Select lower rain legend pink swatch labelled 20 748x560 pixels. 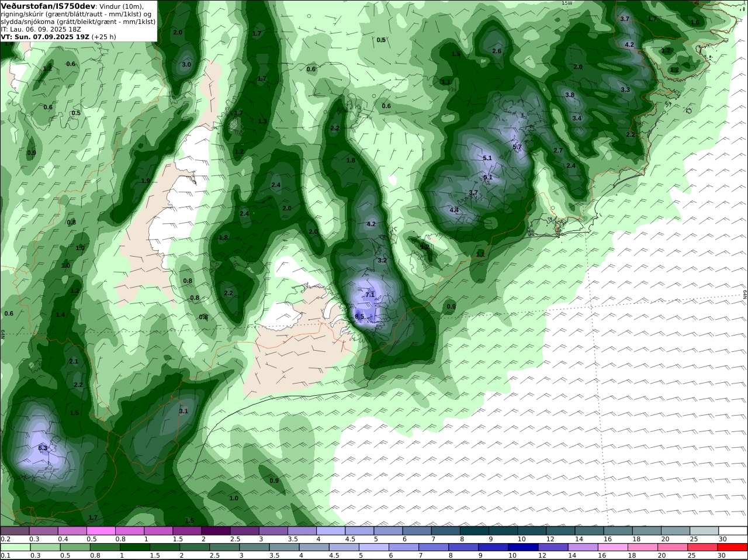(x=673, y=548)
